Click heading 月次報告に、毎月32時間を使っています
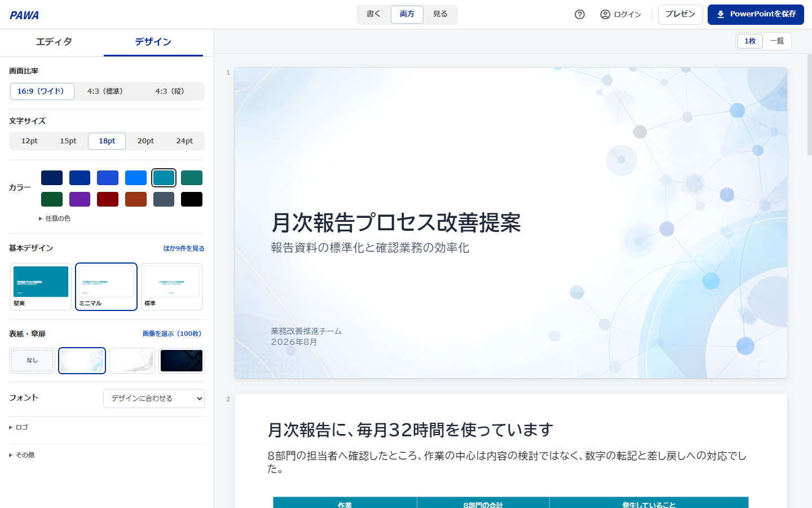The image size is (812, 508). pyautogui.click(x=410, y=430)
